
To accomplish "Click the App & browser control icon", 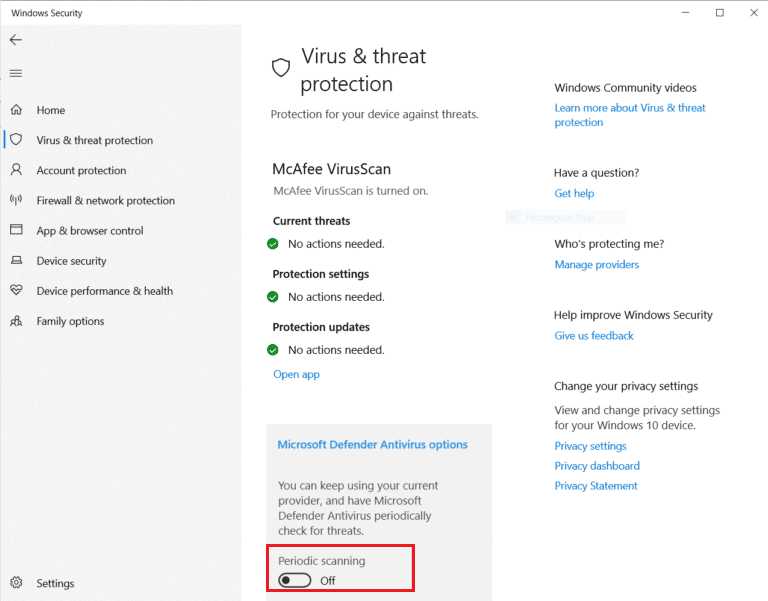I will (16, 230).
